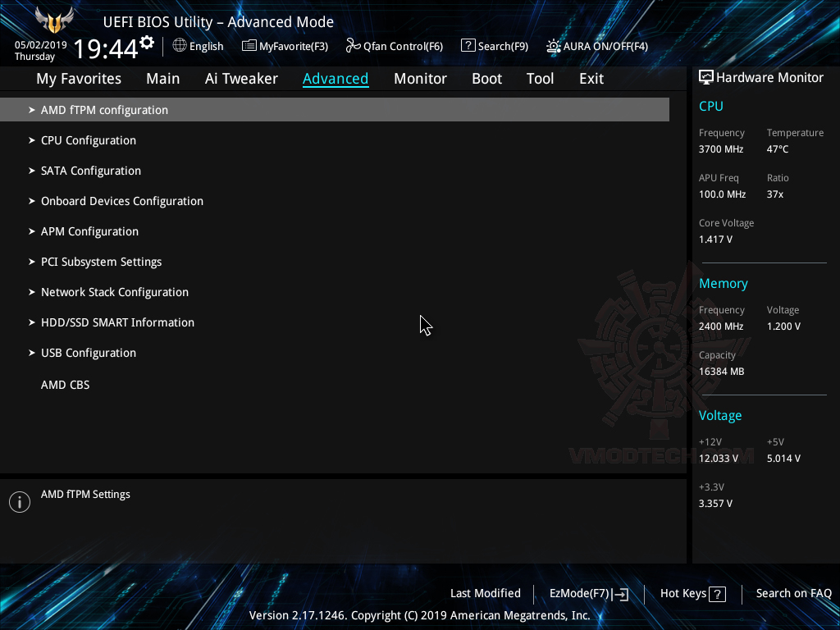Show Hot Keys list
Viewport: 840px width, 630px height.
pyautogui.click(x=692, y=594)
